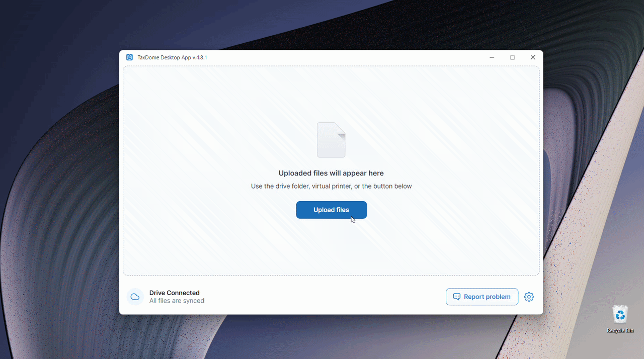Viewport: 644px width, 359px height.
Task: Click the speech bubble icon in Report problem
Action: point(457,297)
